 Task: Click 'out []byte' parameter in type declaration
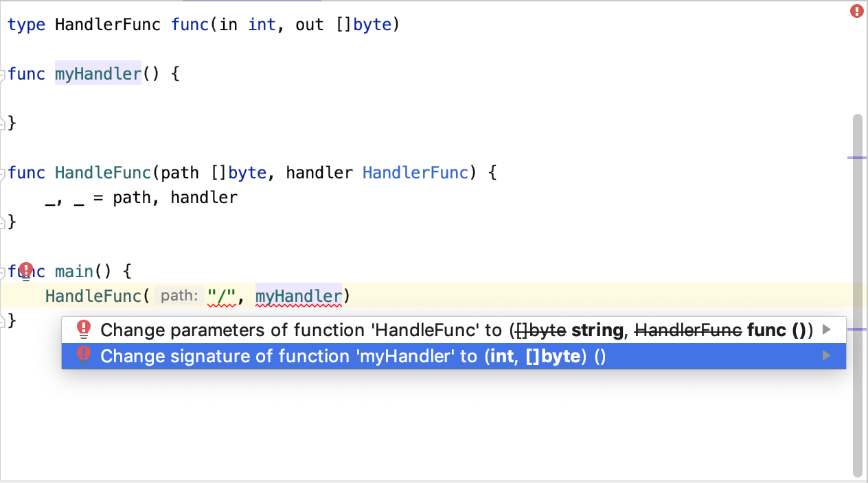pos(343,25)
